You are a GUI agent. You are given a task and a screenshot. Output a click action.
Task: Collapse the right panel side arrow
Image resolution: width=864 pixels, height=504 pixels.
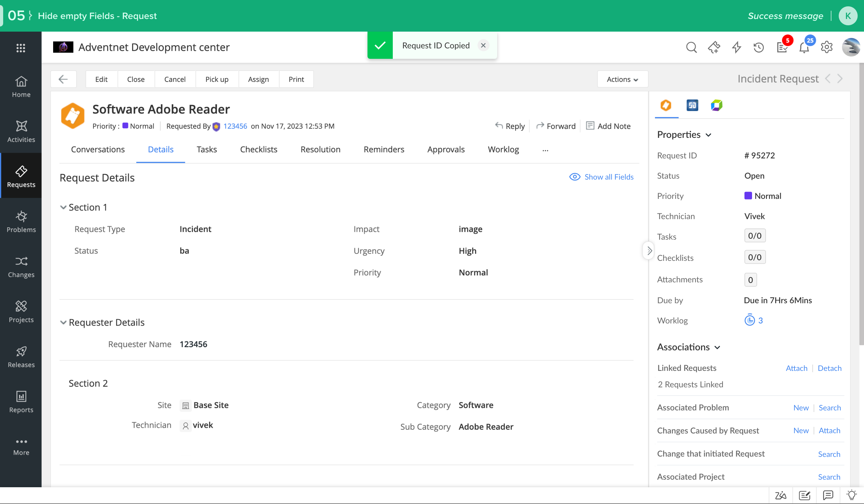coord(649,251)
